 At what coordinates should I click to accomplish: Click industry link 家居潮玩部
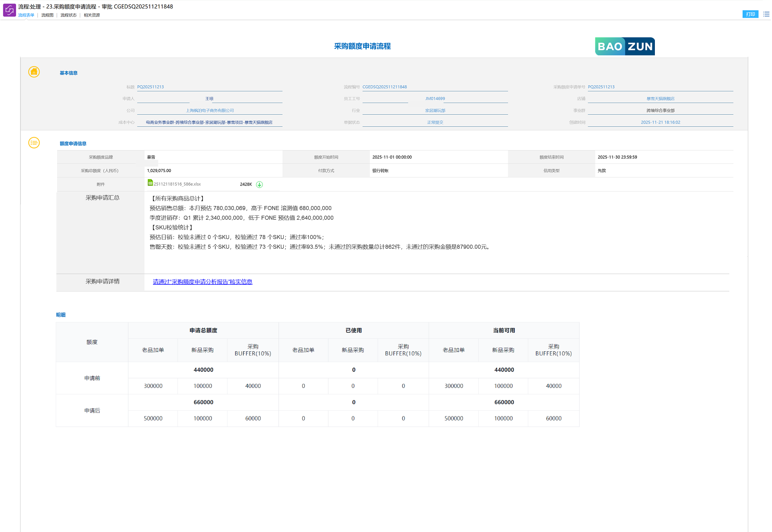point(435,111)
